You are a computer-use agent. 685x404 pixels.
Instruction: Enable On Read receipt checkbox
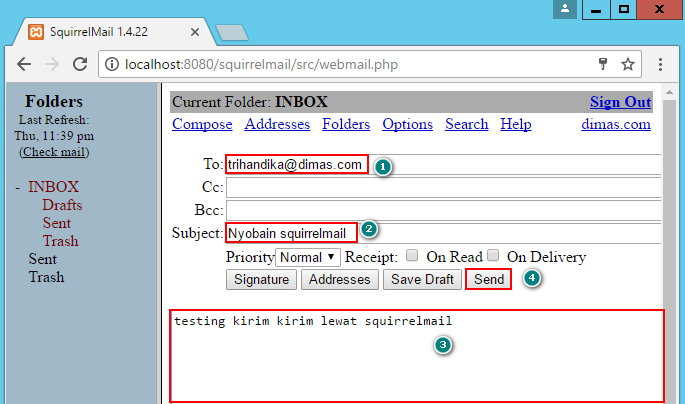[x=412, y=255]
